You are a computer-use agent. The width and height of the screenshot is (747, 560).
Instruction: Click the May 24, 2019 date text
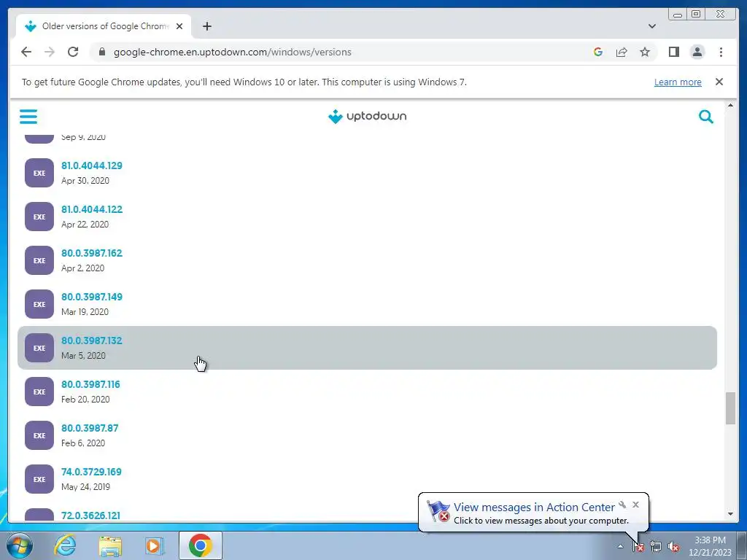tap(86, 487)
